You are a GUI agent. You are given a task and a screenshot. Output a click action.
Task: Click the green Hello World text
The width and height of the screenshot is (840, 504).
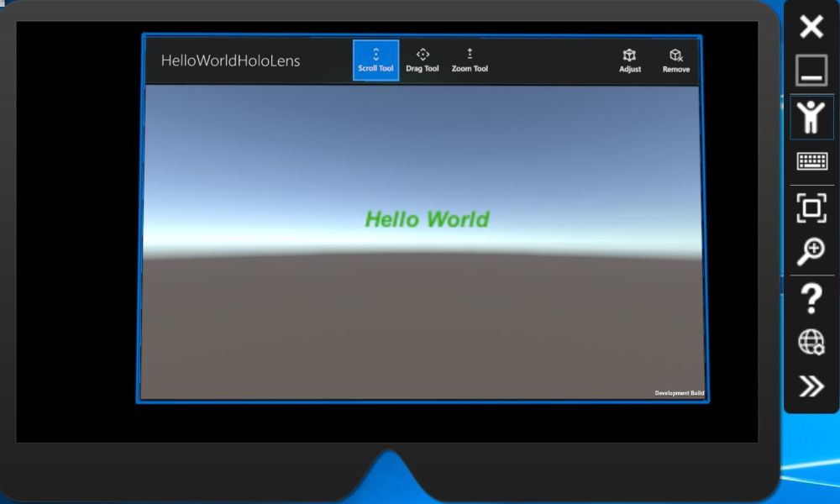tap(427, 219)
